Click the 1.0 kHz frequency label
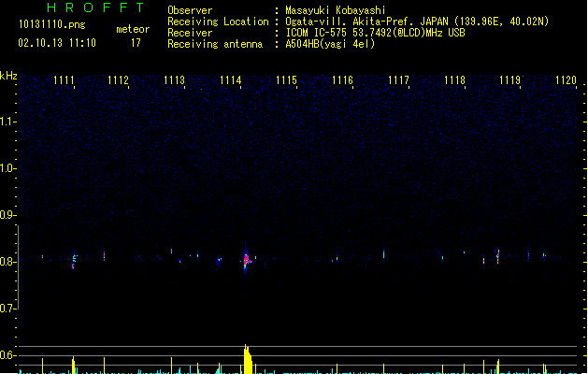This screenshot has height=374, width=588. coord(7,168)
